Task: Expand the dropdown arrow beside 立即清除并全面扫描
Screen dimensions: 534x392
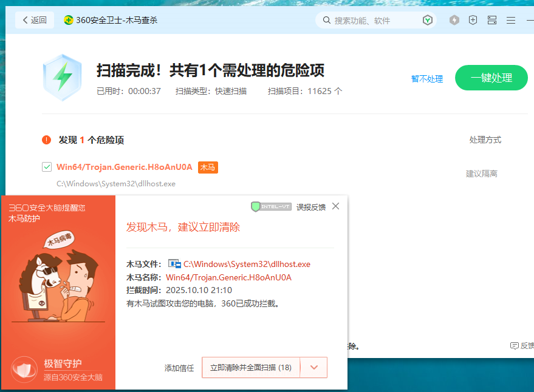Action: 314,368
